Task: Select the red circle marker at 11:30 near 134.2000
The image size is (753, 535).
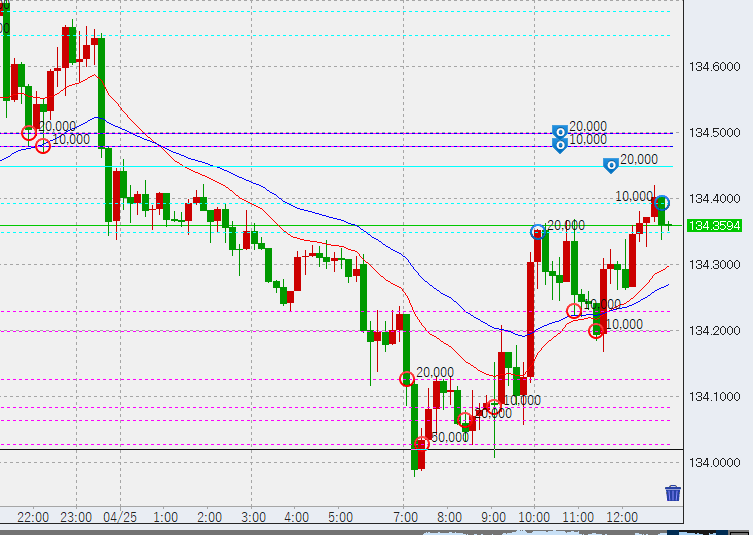Action: [596, 330]
